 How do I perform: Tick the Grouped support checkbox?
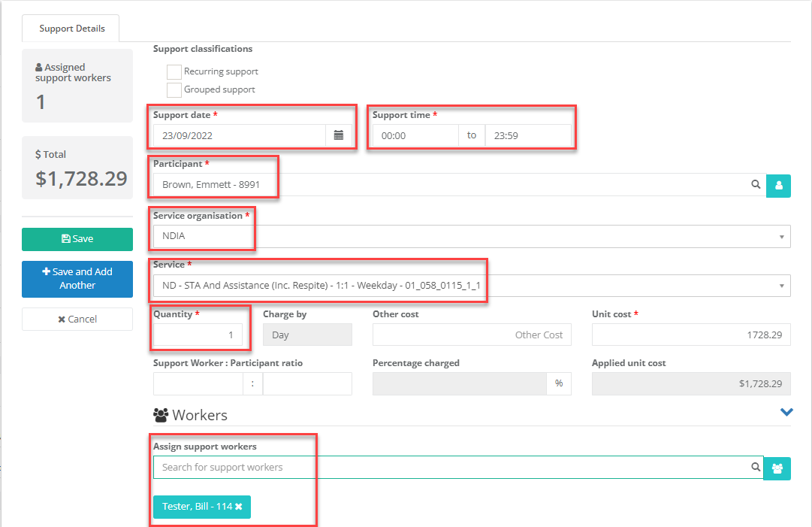[x=174, y=90]
